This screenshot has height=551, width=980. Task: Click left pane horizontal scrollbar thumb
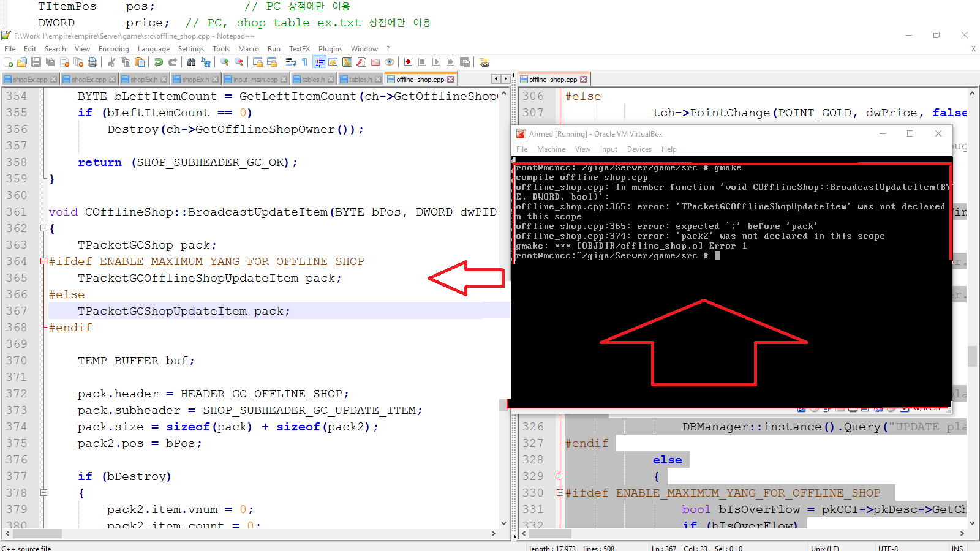tap(37, 534)
